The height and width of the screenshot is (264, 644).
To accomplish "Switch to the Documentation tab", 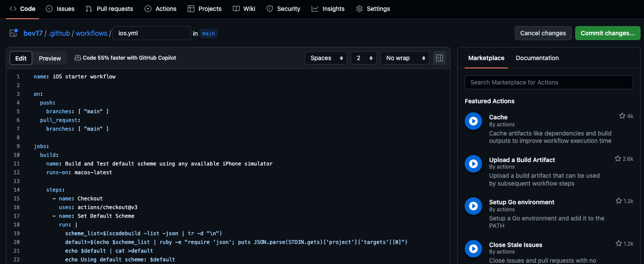I will 537,58.
